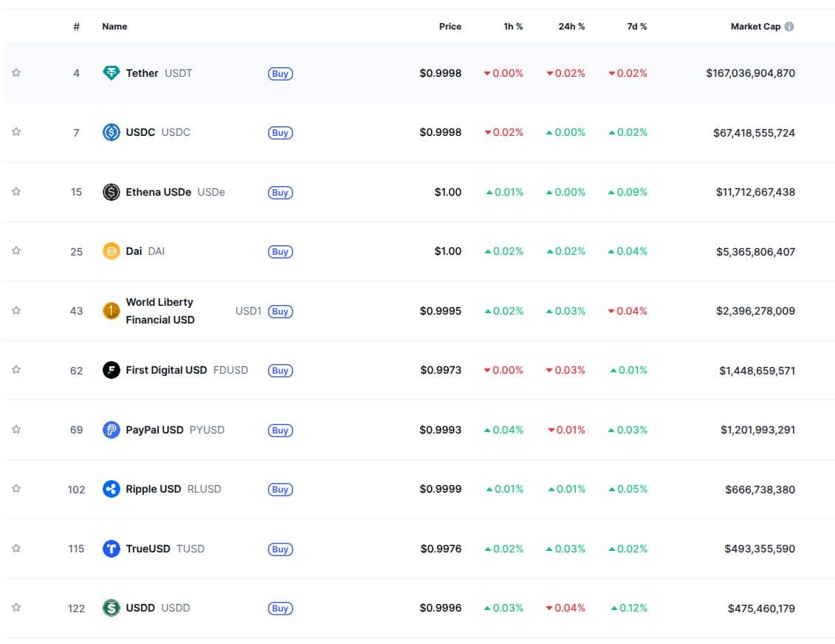Click the Market Cap info icon
The image size is (835, 644).
[789, 26]
